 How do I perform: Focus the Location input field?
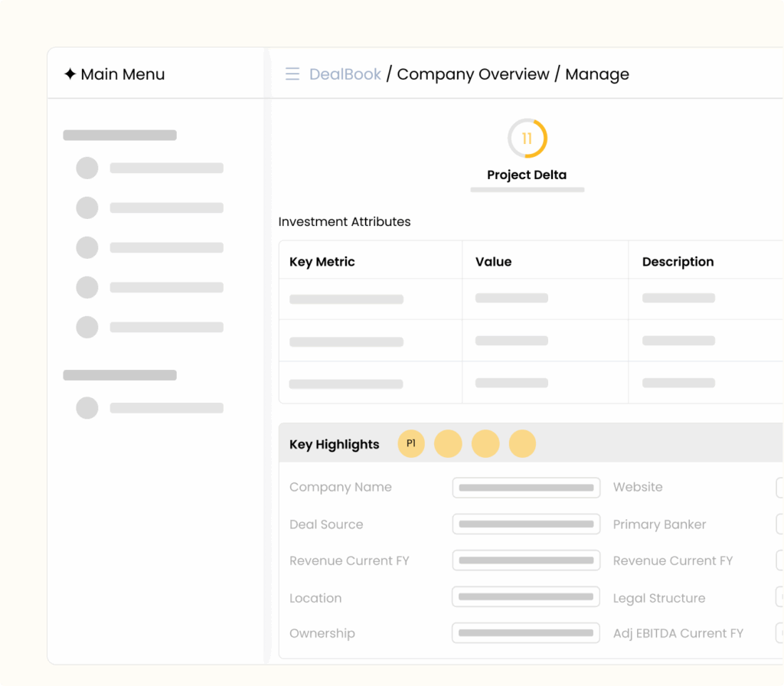coord(526,597)
